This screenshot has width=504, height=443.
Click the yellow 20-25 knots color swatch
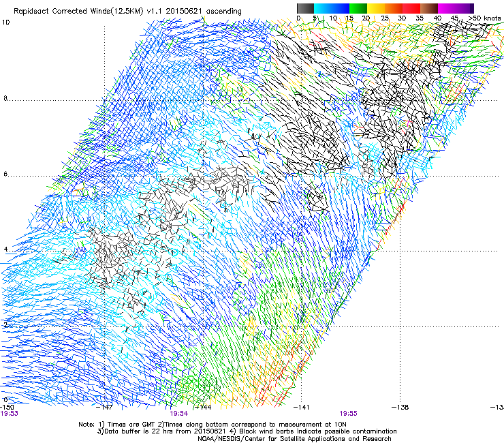click(376, 8)
